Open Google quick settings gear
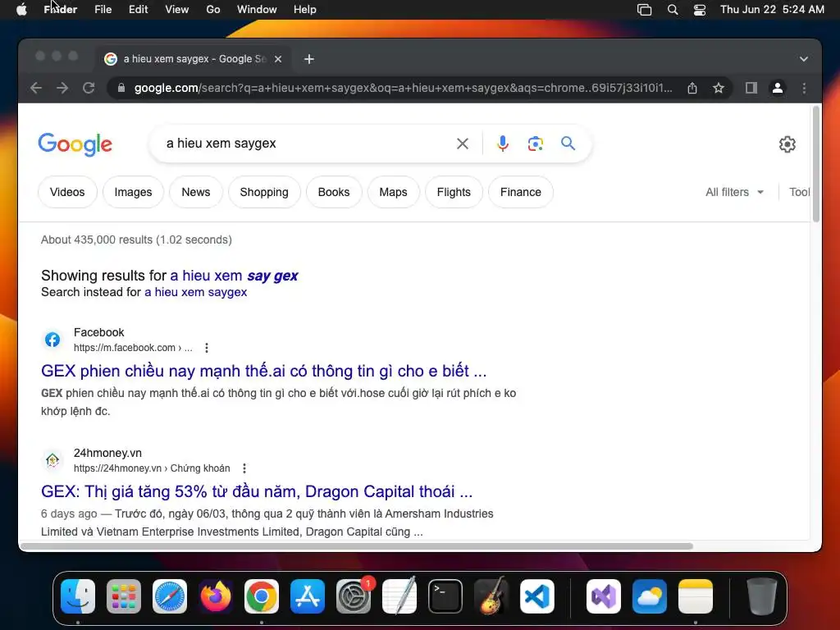840x630 pixels. point(787,144)
